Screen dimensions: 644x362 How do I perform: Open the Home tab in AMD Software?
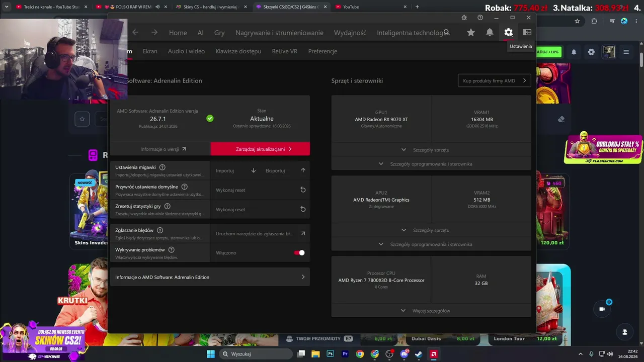pos(178,33)
